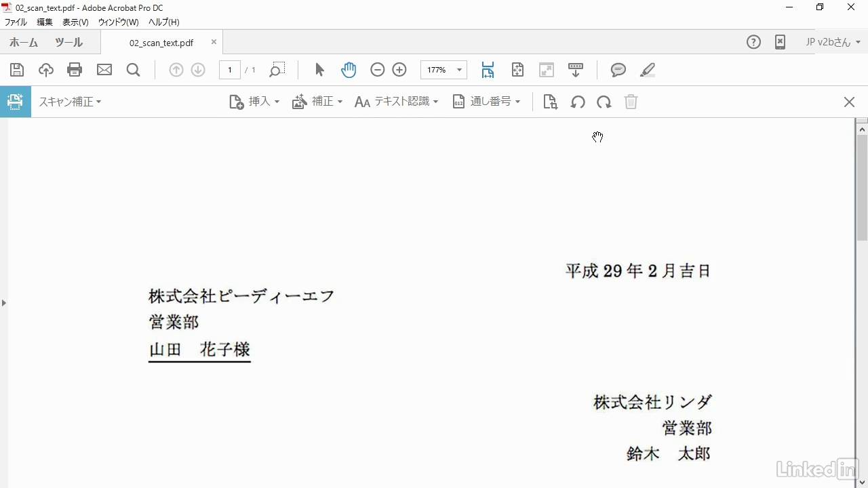Open the 補正 dropdown menu
868x488 pixels.
coord(317,102)
